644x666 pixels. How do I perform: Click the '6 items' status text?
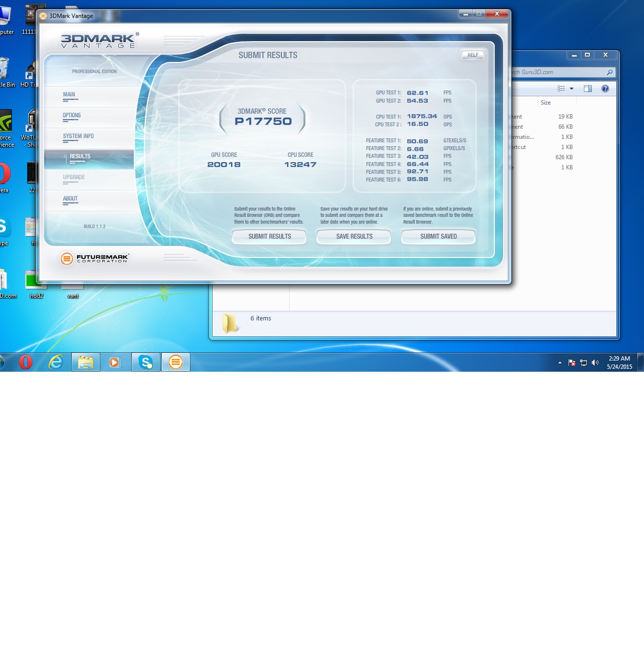(x=261, y=318)
